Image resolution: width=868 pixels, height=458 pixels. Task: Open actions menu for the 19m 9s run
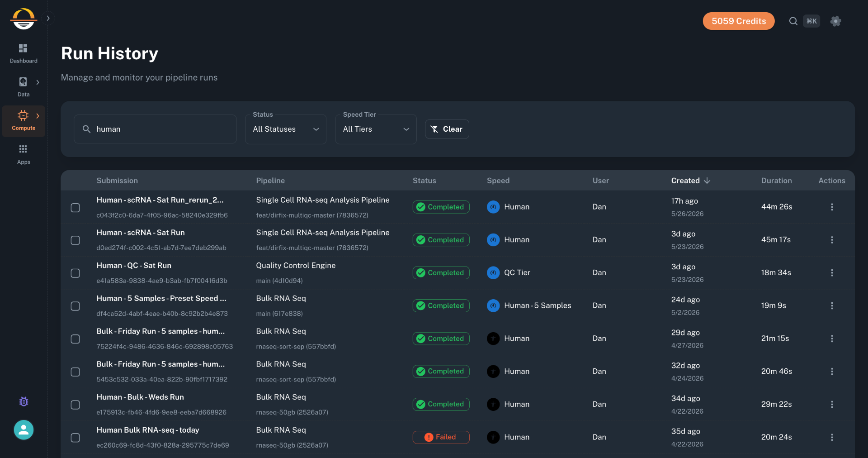point(832,305)
